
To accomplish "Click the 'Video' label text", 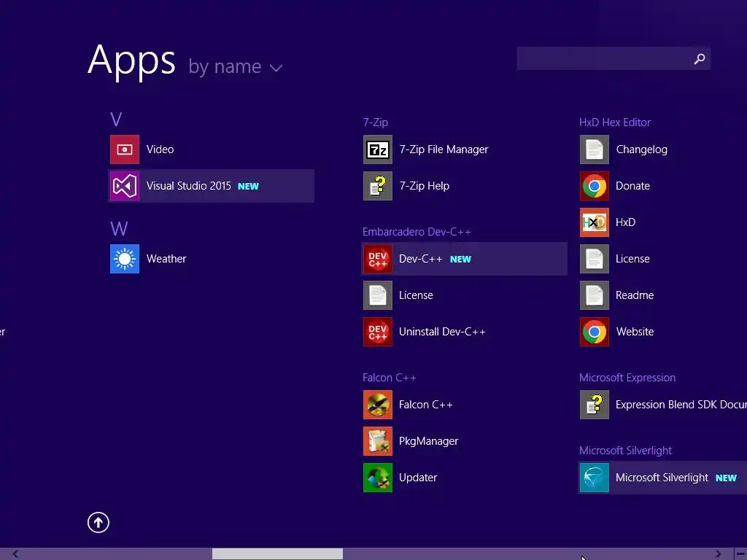I will point(160,149).
